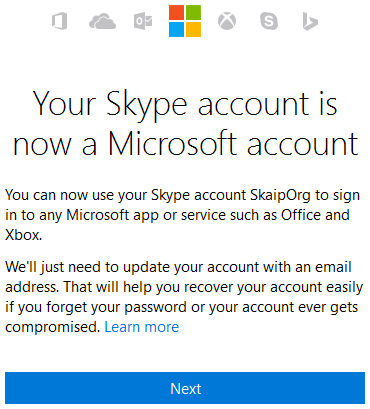Click the grey Office icon
Viewport: 370px width, 409px height.
pyautogui.click(x=60, y=21)
